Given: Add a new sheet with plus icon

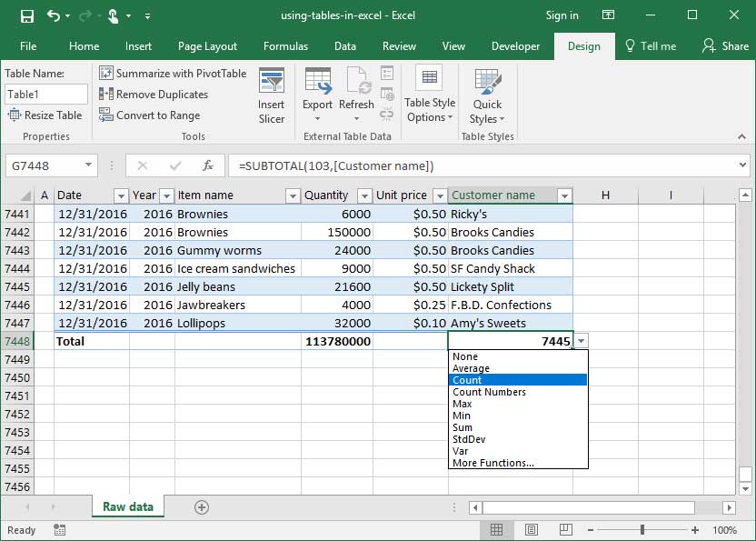Looking at the screenshot, I should [202, 507].
